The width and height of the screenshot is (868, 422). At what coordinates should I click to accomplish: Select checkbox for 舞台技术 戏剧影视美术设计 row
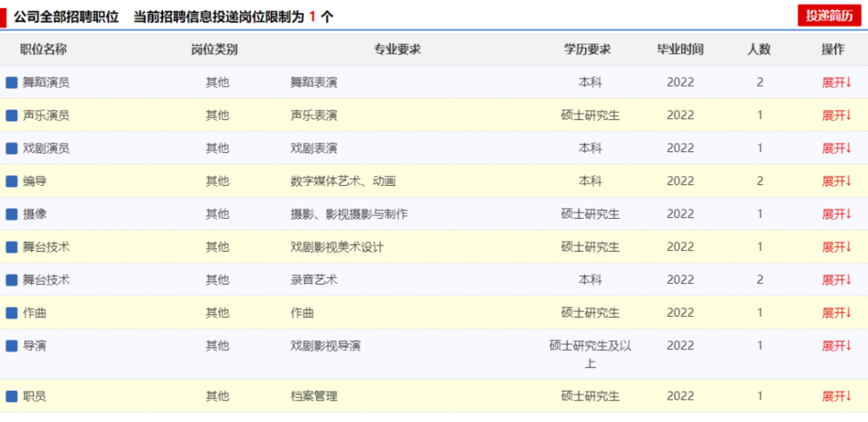11,247
